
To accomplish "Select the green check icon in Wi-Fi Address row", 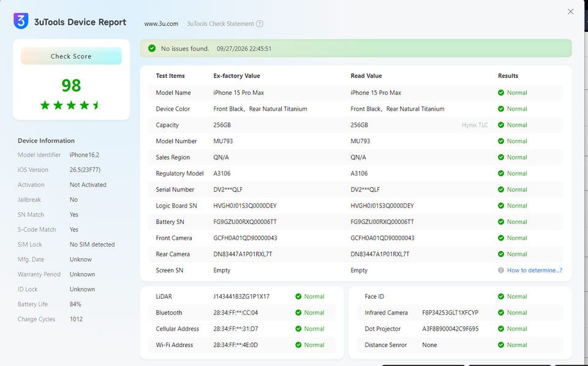I will [x=298, y=345].
